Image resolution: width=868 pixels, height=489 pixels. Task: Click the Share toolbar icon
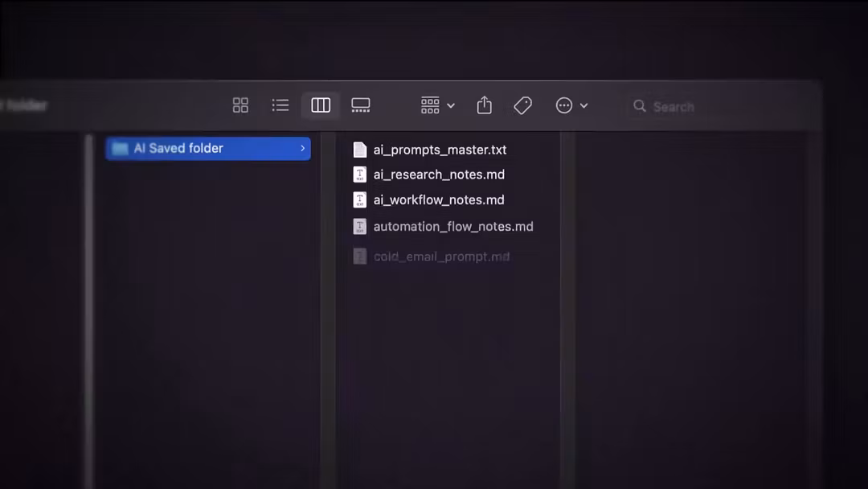click(x=484, y=105)
